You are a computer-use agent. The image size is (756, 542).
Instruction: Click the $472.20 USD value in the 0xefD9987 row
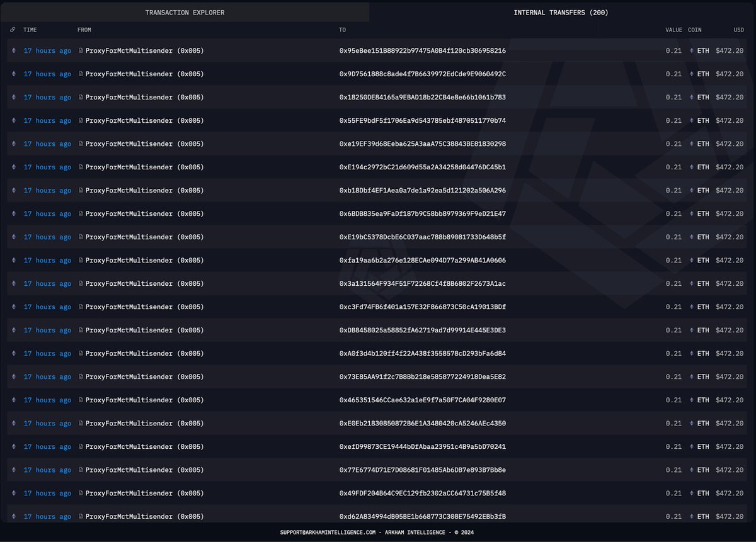tap(730, 447)
